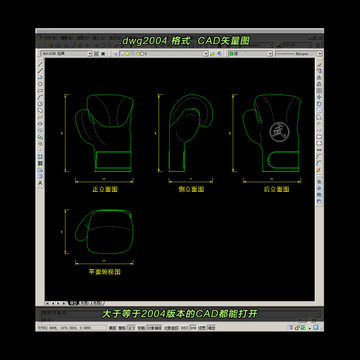Select the Arc draw tool
This screenshot has width=360, height=360.
coord(40,97)
